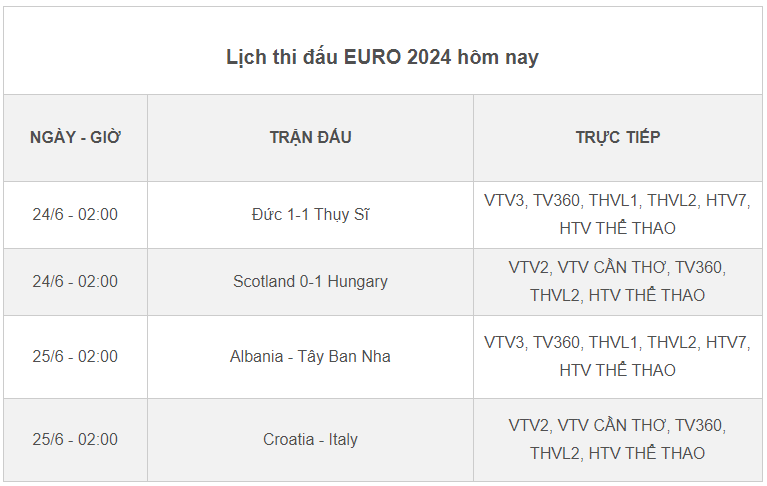Click the date cell for Scotland - Hungary
Screen dimensions: 767x486
point(75,282)
